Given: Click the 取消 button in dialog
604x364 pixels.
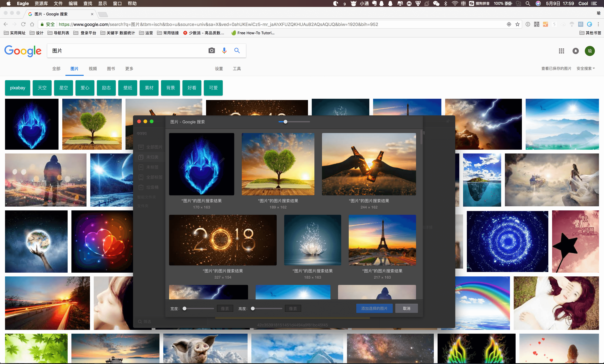Looking at the screenshot, I should tap(406, 308).
